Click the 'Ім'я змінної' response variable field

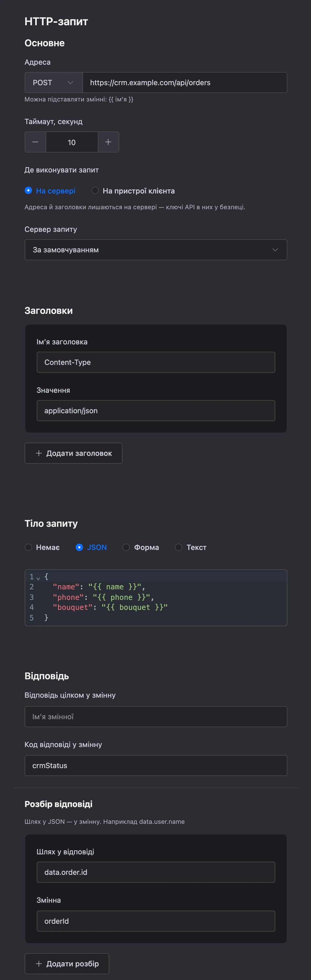[x=156, y=717]
